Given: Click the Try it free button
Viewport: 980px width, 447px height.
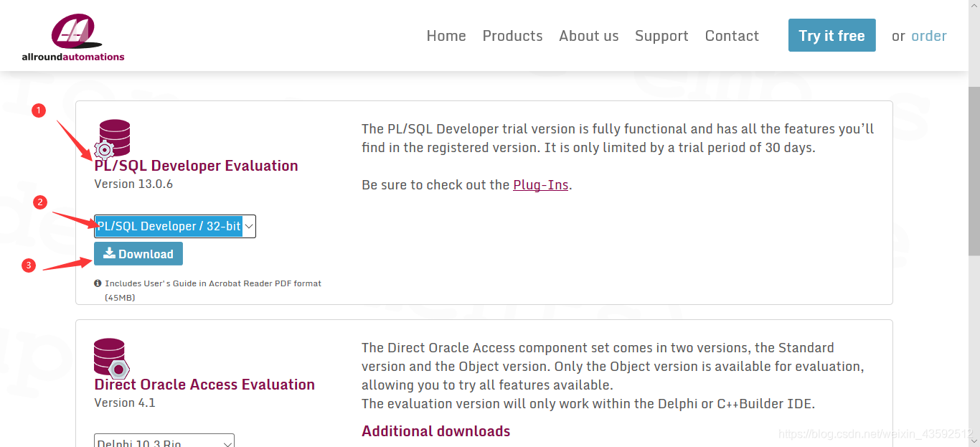Looking at the screenshot, I should point(832,35).
